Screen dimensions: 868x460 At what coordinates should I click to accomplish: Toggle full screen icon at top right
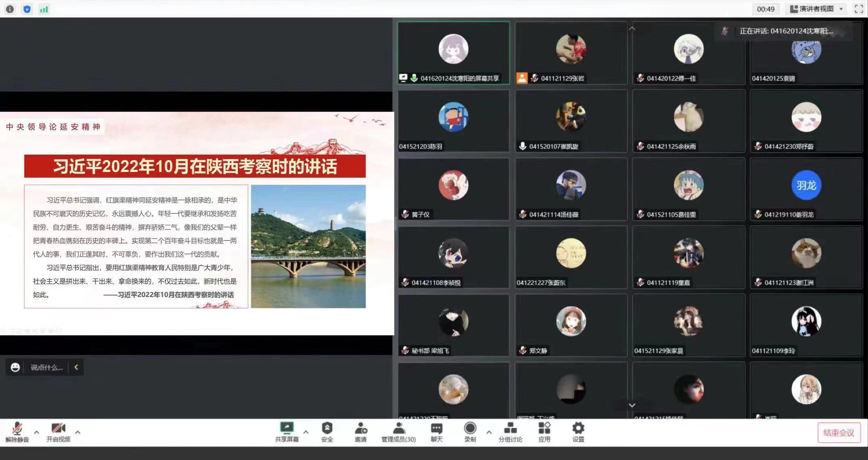click(x=859, y=9)
